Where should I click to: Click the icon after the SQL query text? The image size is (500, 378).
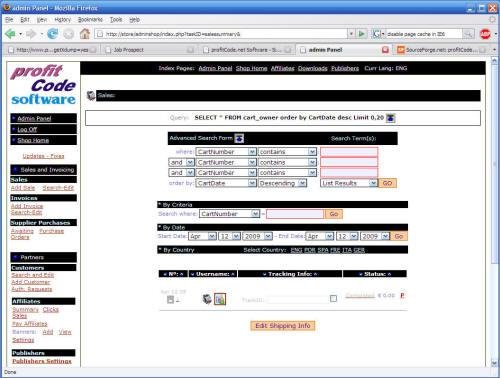390,118
